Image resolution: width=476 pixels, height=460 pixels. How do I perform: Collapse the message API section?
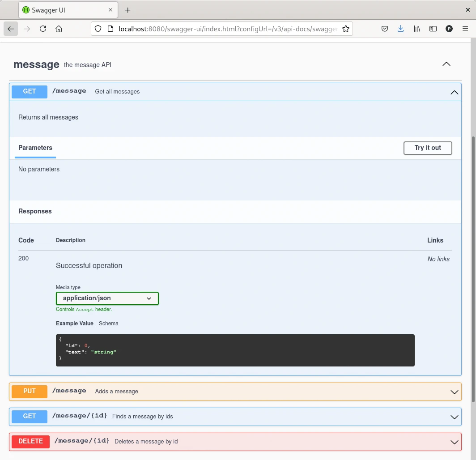[x=446, y=64]
